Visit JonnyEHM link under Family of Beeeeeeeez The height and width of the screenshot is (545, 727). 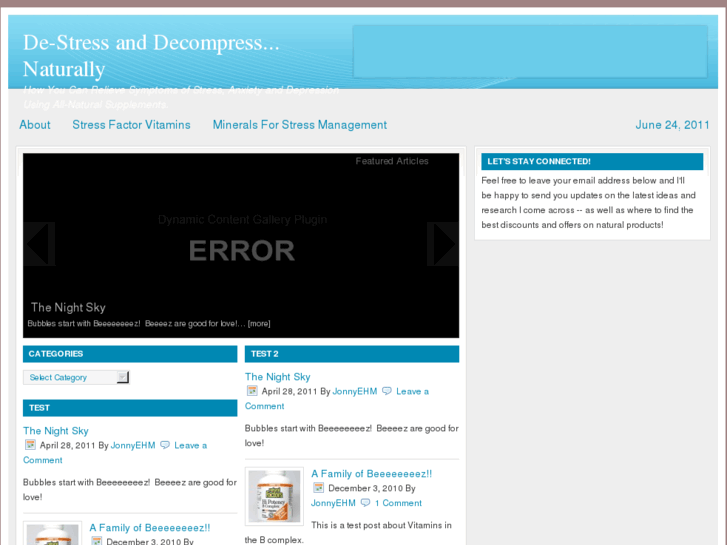point(333,503)
